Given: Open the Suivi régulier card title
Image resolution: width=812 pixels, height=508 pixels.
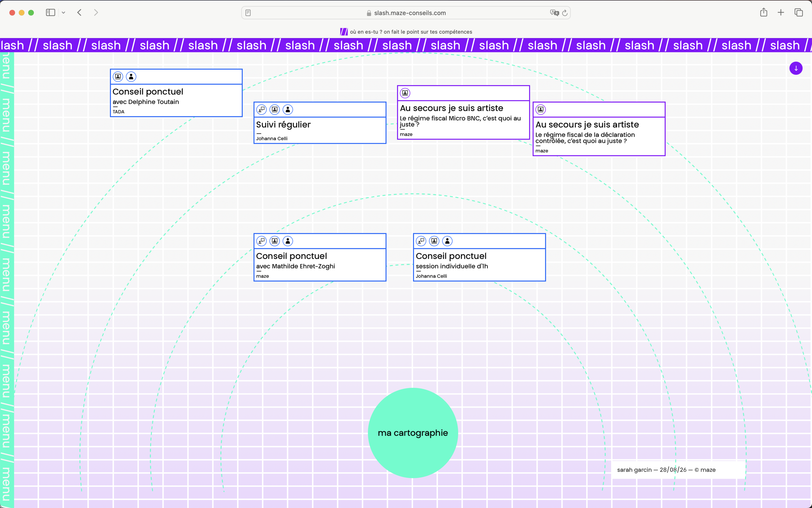Looking at the screenshot, I should 283,125.
